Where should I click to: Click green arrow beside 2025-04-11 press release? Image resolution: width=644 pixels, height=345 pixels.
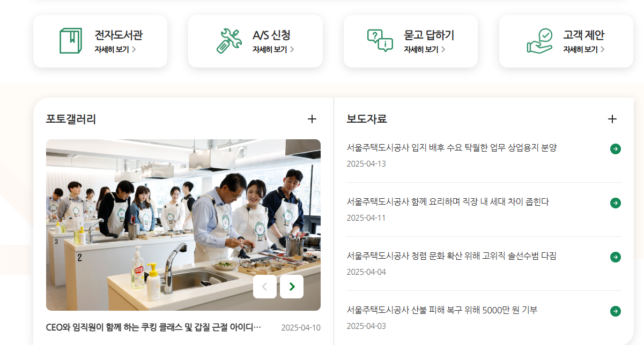tap(616, 203)
